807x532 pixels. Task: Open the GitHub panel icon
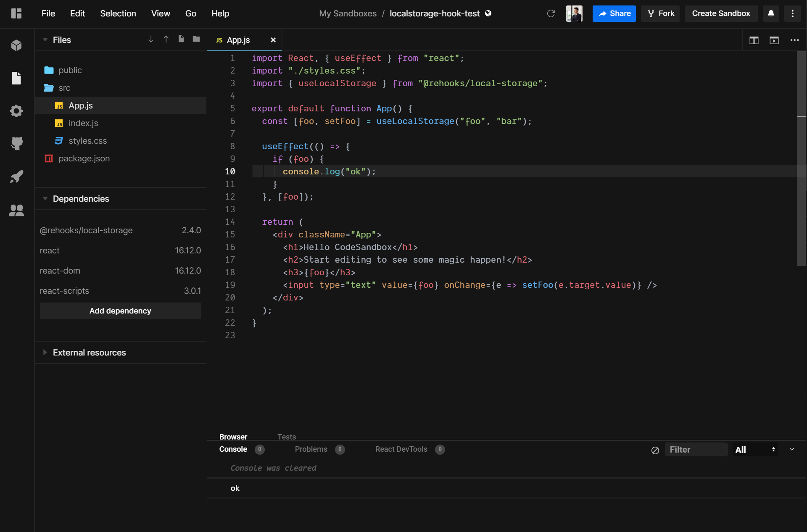point(16,144)
